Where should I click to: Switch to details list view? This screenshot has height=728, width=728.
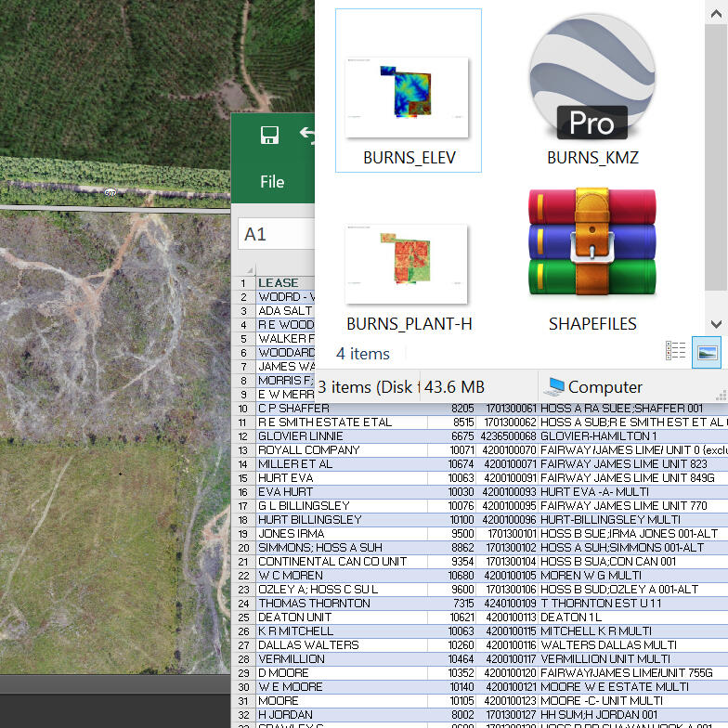point(676,351)
